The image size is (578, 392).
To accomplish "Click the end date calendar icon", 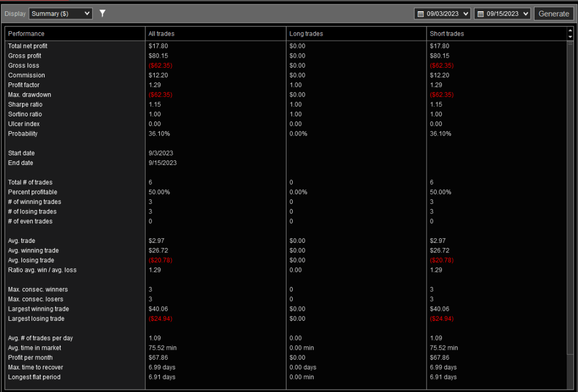I will (x=480, y=14).
